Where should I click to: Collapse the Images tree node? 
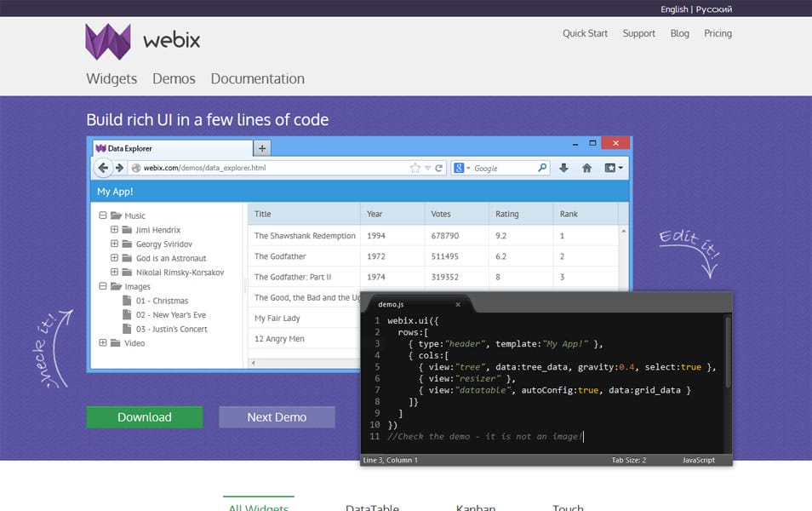(102, 286)
